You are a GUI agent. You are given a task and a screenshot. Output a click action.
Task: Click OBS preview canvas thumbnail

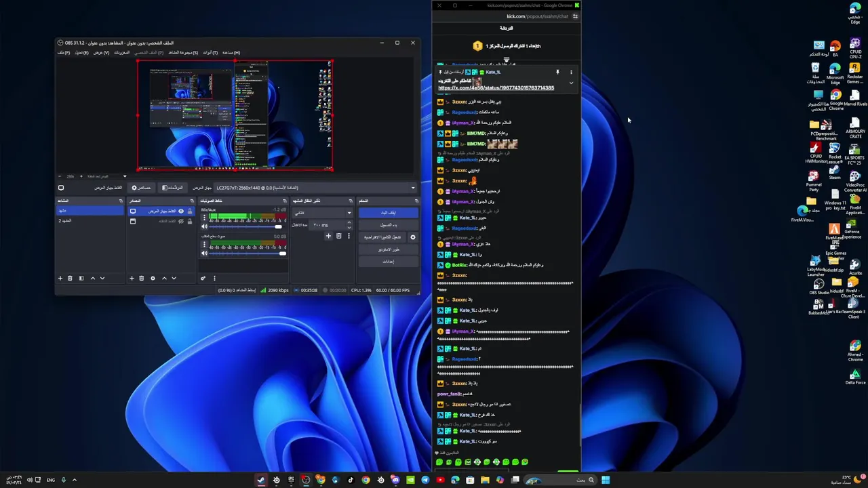point(235,115)
